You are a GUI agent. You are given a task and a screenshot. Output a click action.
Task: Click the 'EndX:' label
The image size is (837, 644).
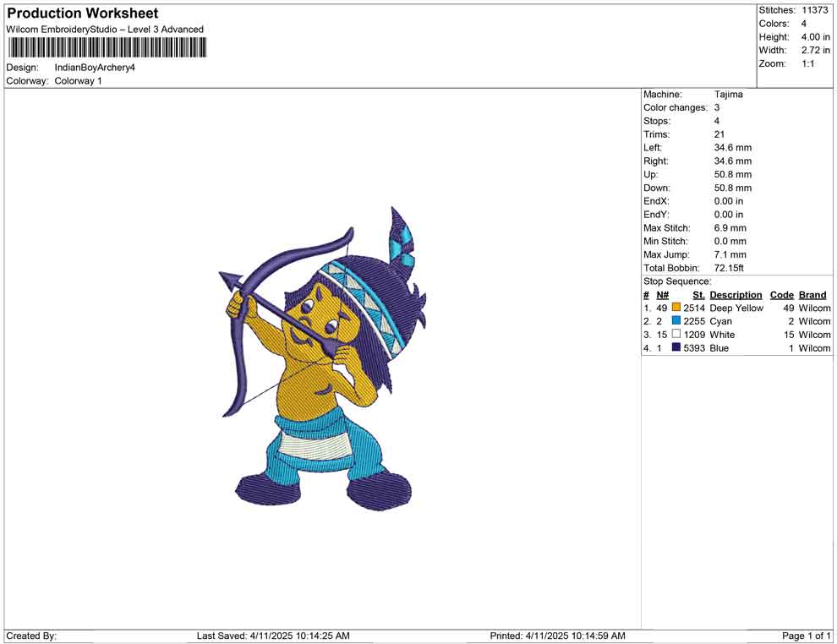tap(656, 201)
